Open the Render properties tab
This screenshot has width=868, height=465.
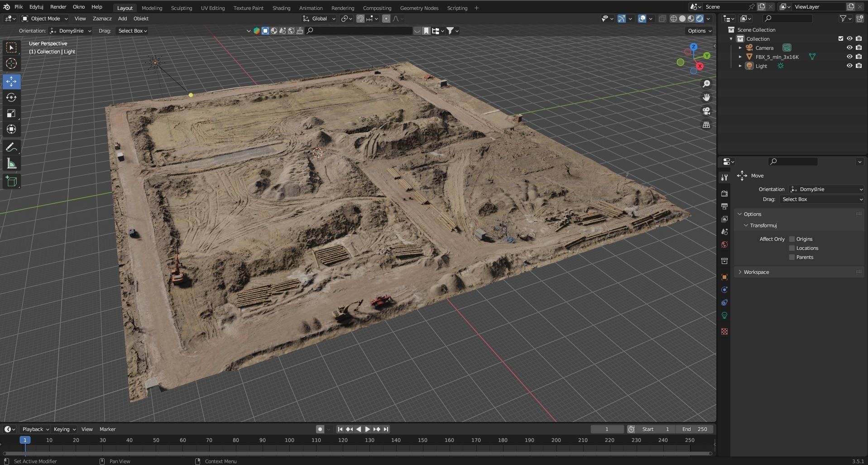click(724, 194)
